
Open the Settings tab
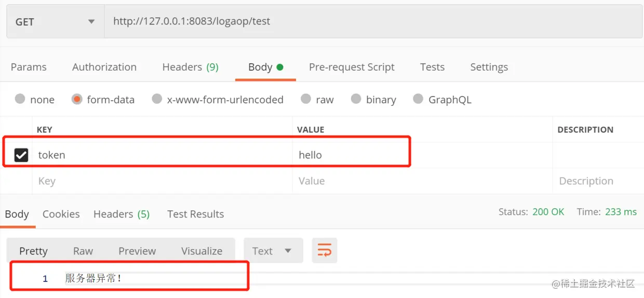(489, 67)
